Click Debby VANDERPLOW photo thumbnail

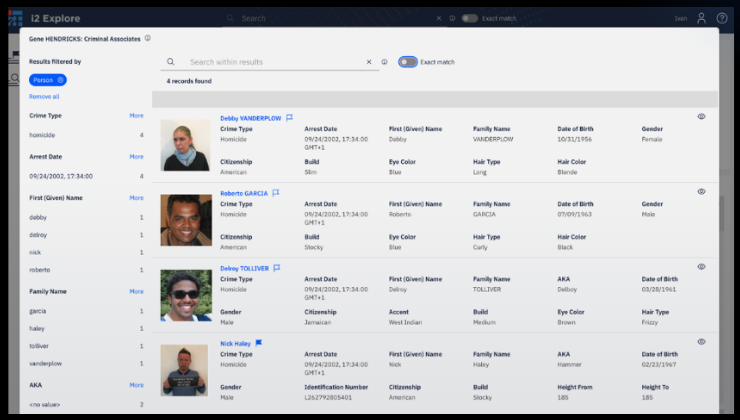[185, 145]
